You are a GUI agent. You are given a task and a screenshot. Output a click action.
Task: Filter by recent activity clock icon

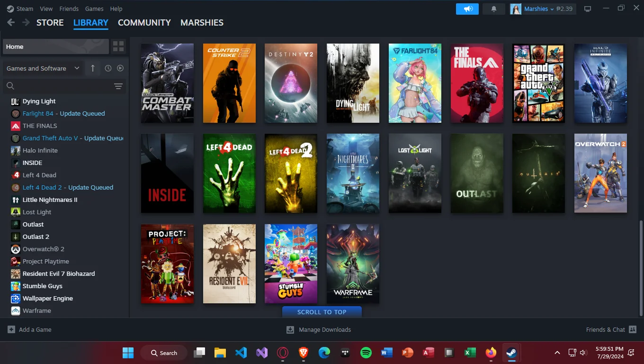point(108,68)
